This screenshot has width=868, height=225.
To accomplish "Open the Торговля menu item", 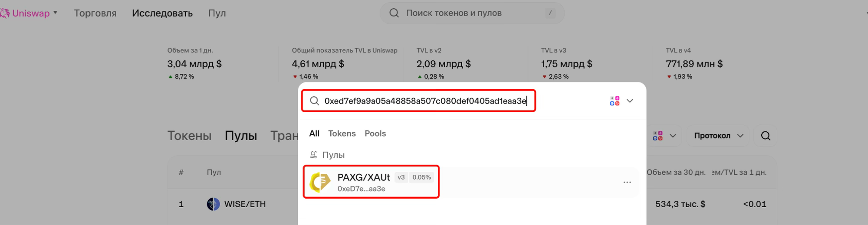I will [95, 13].
